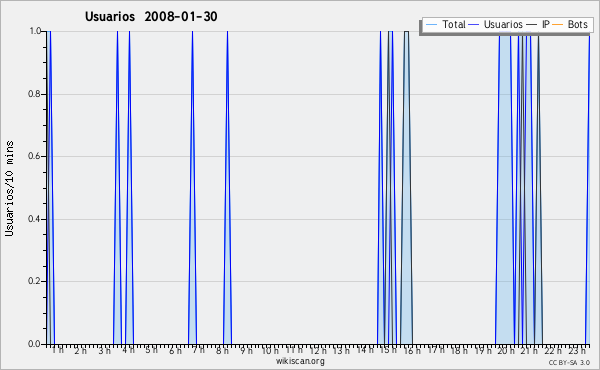Click the dark blue Usuarios legend line
The image size is (600, 370).
pyautogui.click(x=474, y=25)
